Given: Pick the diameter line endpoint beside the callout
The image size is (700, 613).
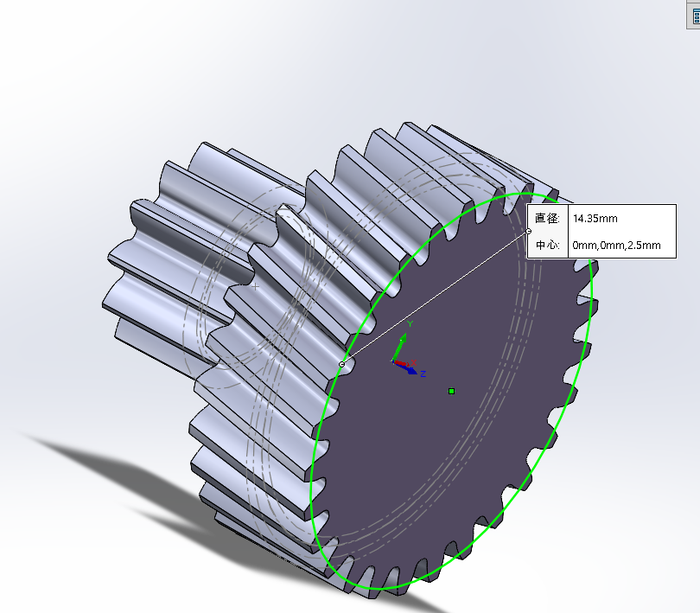Looking at the screenshot, I should click(529, 232).
